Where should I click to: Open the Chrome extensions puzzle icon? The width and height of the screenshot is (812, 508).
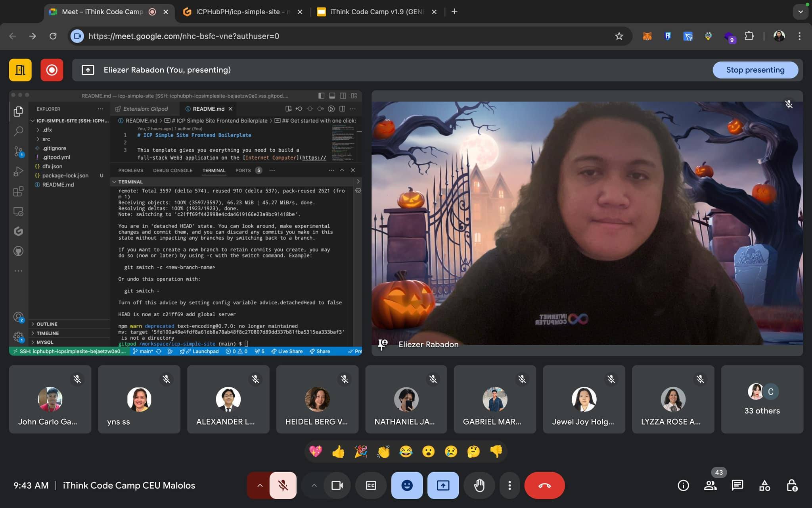click(749, 36)
